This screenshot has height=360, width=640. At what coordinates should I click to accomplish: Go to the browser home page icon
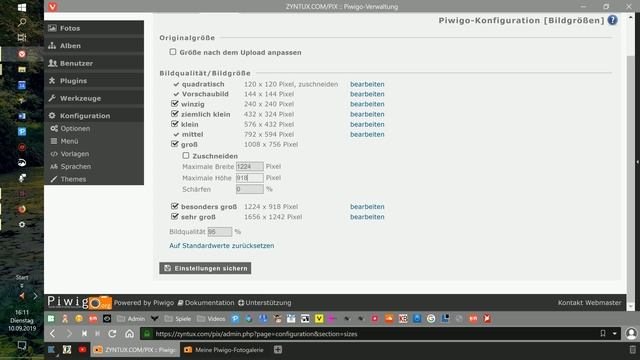(129, 333)
